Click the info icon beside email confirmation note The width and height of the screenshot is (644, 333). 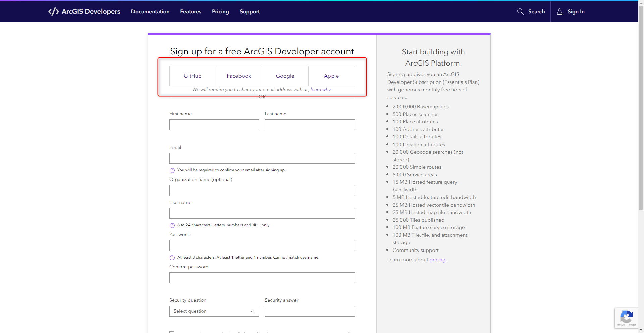(172, 170)
